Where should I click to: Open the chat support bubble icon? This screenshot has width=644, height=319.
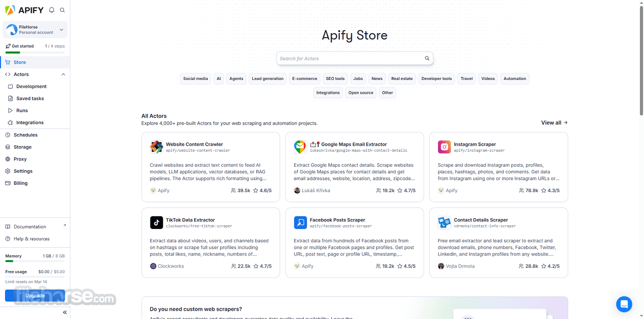pyautogui.click(x=624, y=304)
